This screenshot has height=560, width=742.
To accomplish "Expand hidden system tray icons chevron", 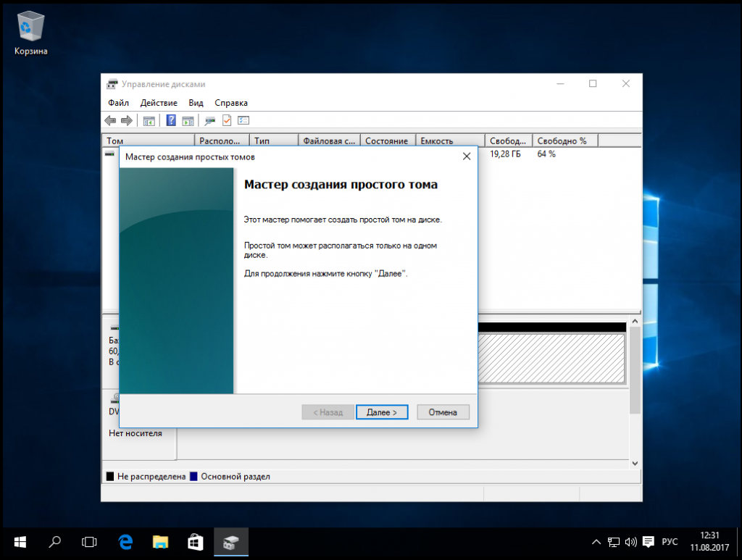I will coord(596,542).
